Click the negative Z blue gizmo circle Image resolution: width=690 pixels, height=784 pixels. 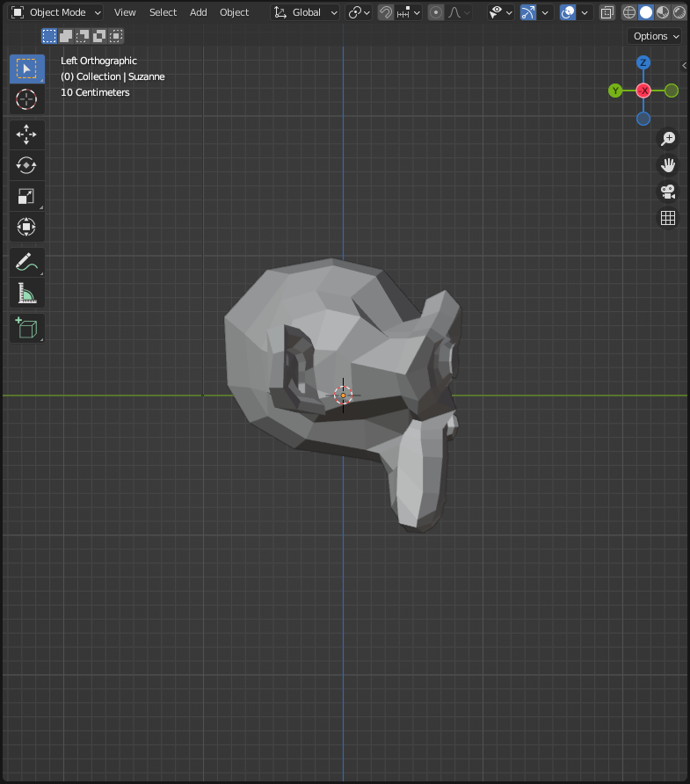coord(643,119)
